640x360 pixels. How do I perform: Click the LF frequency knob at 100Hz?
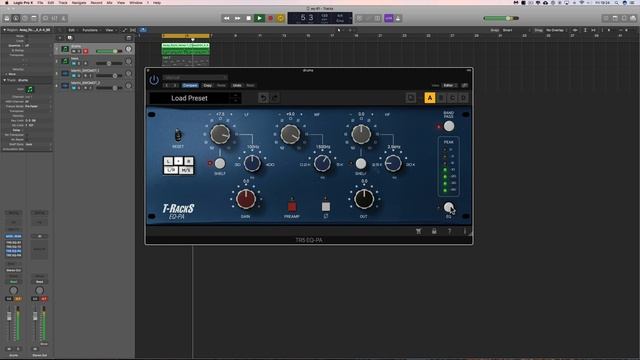click(x=252, y=163)
